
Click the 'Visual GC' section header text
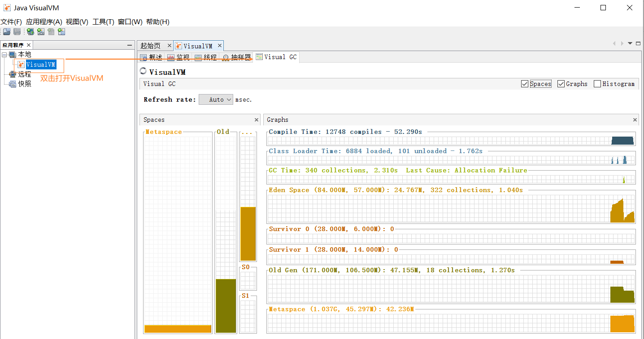(x=159, y=84)
